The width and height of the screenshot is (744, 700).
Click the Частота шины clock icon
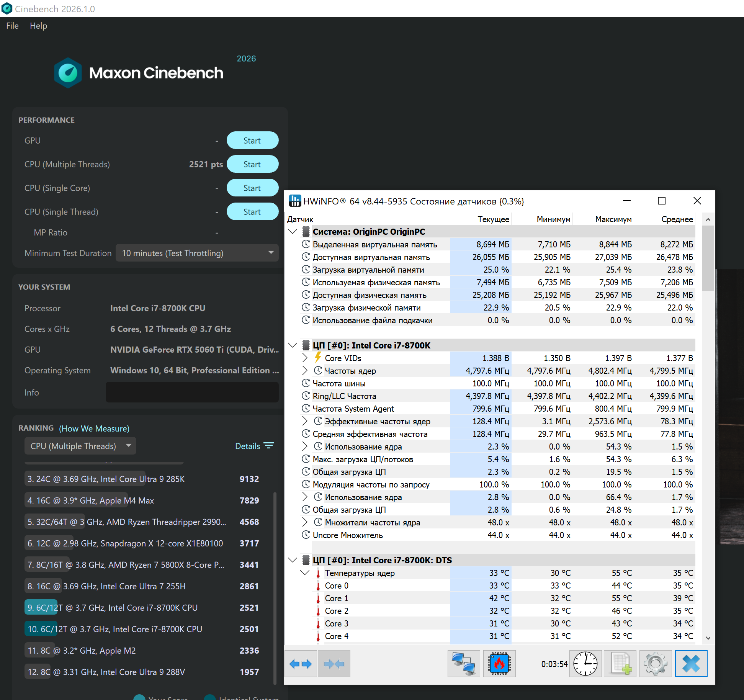(x=306, y=383)
